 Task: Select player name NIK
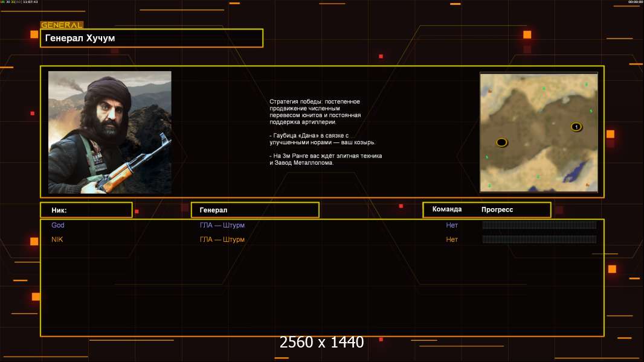tap(57, 240)
